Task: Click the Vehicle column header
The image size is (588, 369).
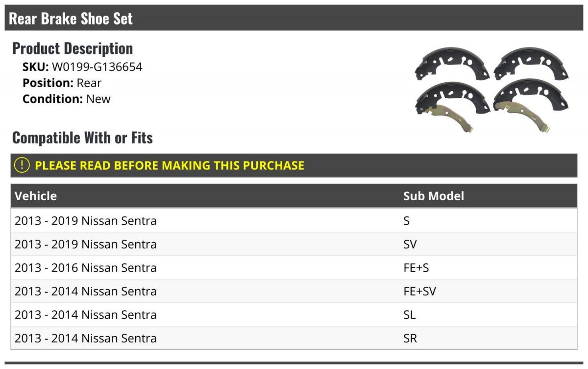Action: 36,196
